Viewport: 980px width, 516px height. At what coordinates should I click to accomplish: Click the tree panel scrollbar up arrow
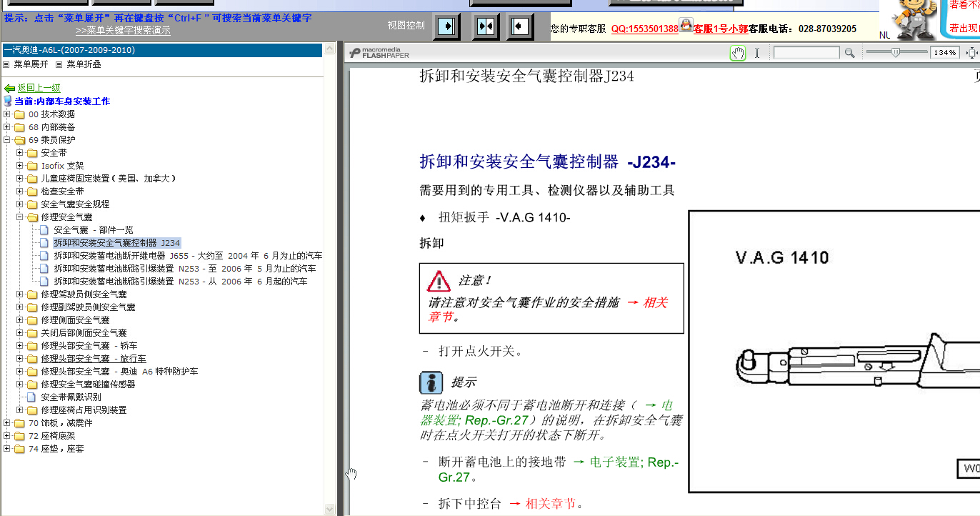[329, 49]
